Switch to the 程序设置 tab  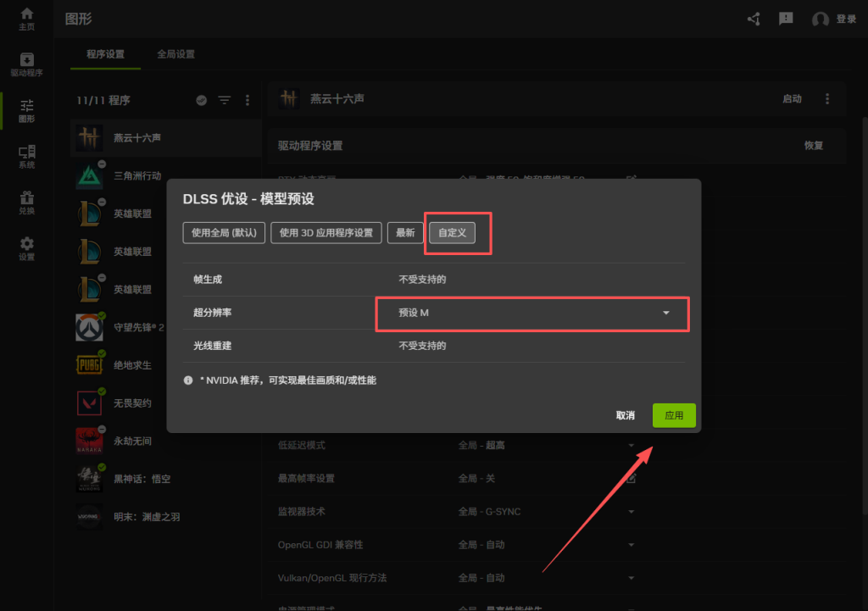tap(105, 54)
